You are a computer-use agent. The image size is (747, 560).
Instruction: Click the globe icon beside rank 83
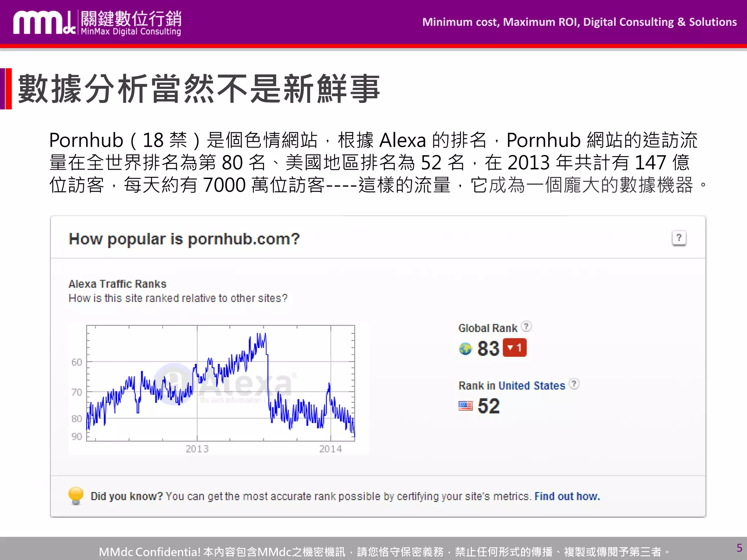pos(465,349)
